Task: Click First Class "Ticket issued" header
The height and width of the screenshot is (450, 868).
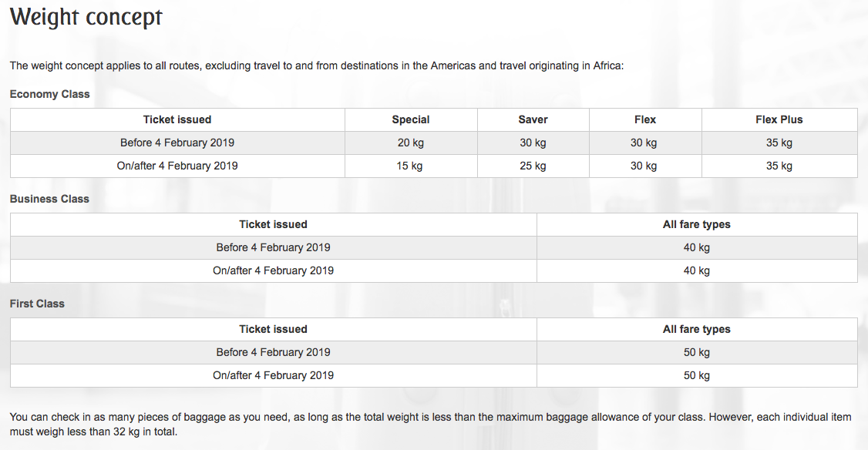Action: click(273, 329)
